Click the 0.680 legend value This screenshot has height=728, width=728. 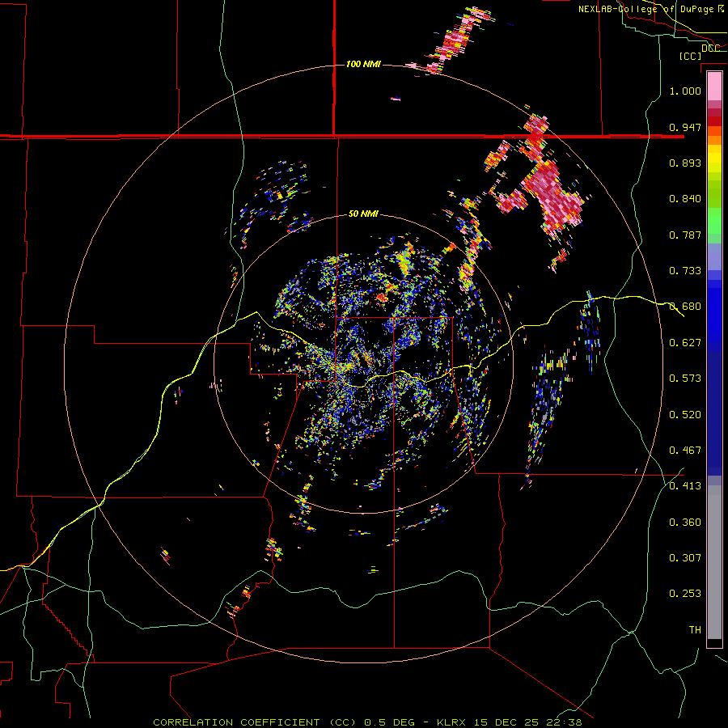[685, 307]
